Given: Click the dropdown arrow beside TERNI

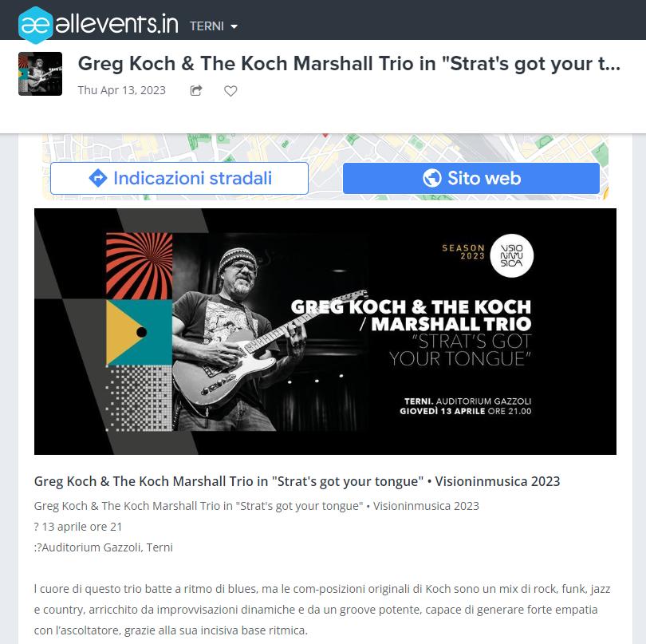Looking at the screenshot, I should 234,27.
